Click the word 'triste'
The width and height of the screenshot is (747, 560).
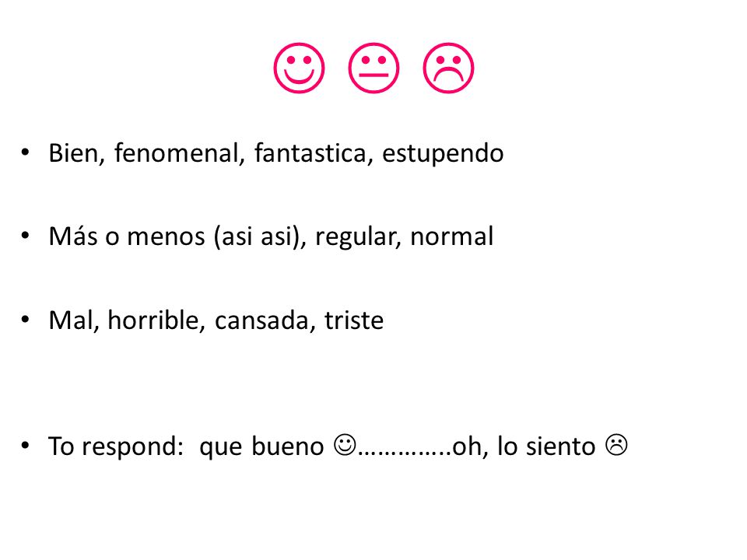[x=354, y=320]
